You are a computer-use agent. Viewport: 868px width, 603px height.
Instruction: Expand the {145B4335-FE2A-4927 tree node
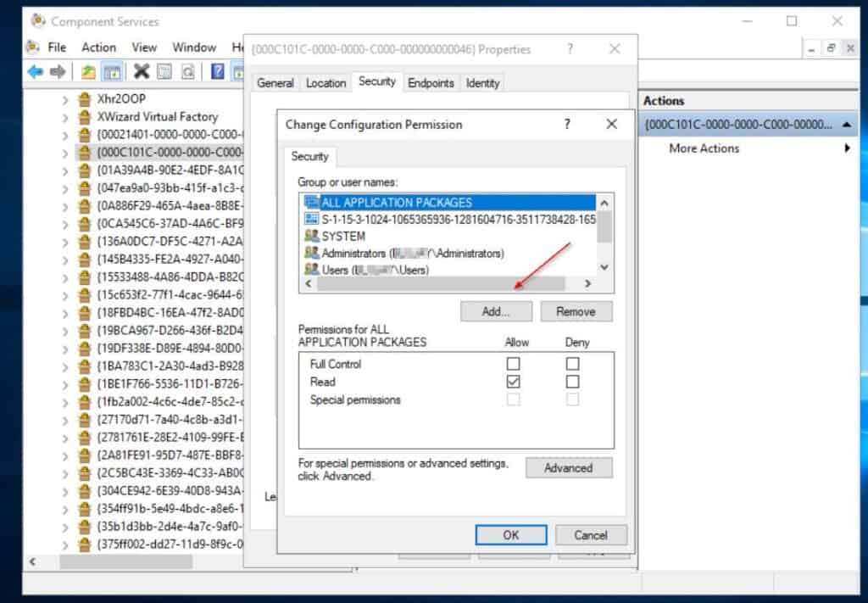click(65, 260)
